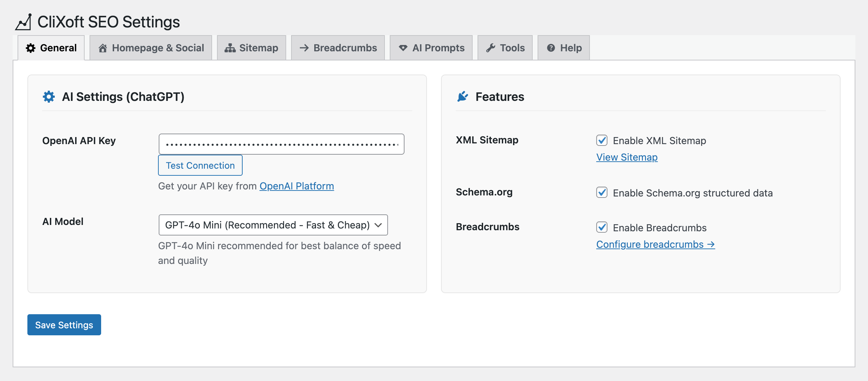Disable the Enable Breadcrumbs checkbox

pyautogui.click(x=602, y=227)
